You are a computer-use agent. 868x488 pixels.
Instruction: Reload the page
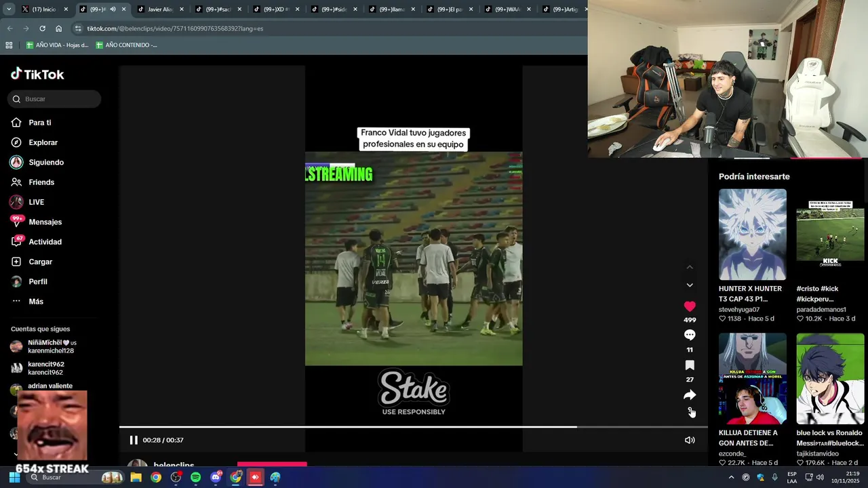point(42,28)
